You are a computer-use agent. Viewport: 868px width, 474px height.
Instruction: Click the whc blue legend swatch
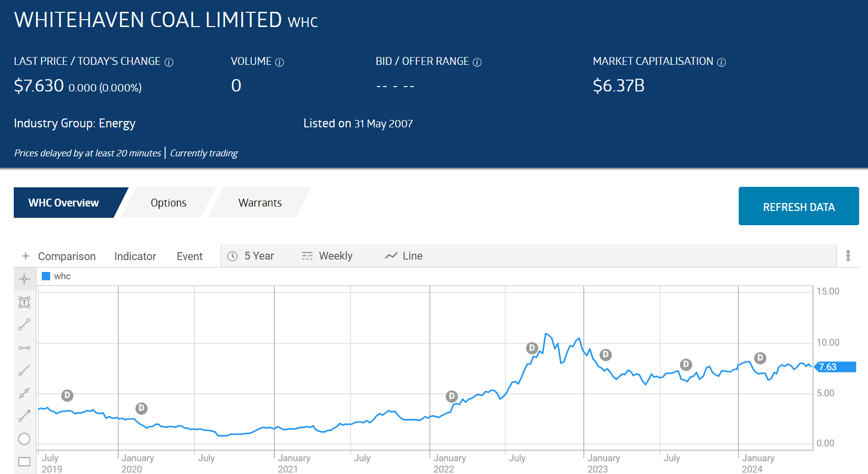tap(46, 276)
